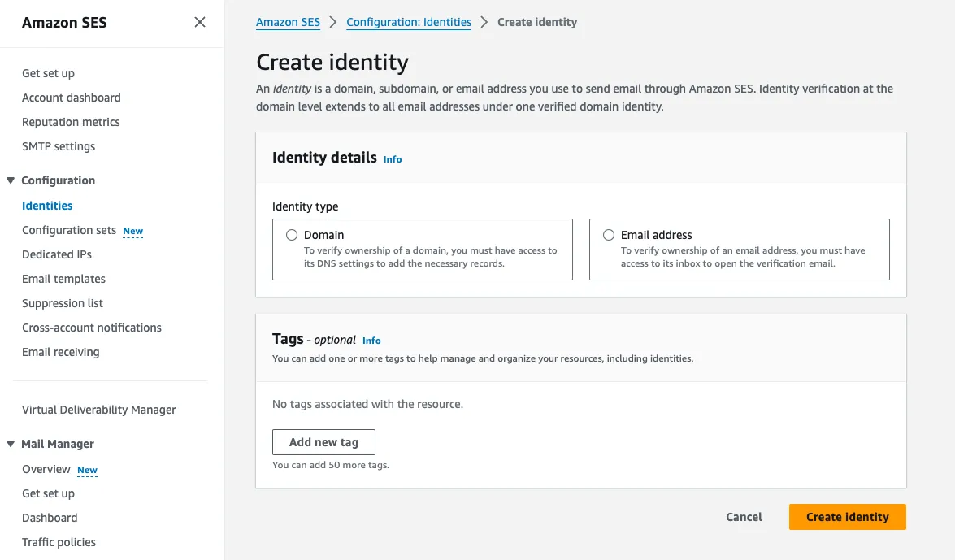Open Identity details Info help link
955x560 pixels.
[393, 159]
